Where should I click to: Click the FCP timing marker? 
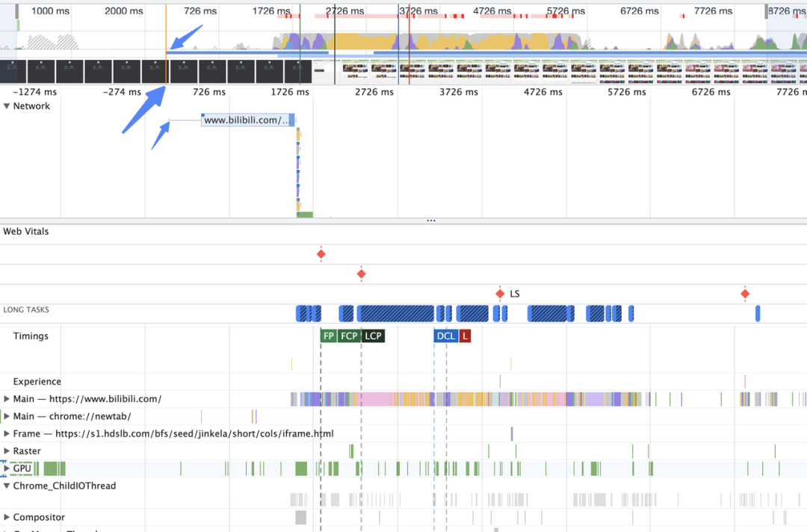(x=348, y=335)
